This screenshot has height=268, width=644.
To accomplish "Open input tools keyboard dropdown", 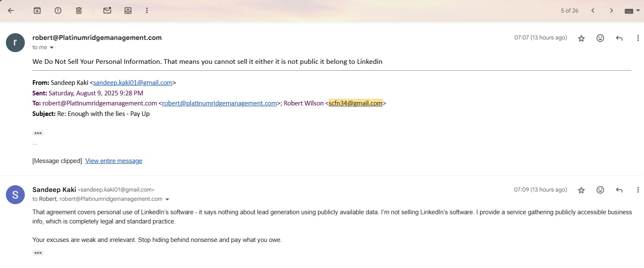I will (632, 11).
